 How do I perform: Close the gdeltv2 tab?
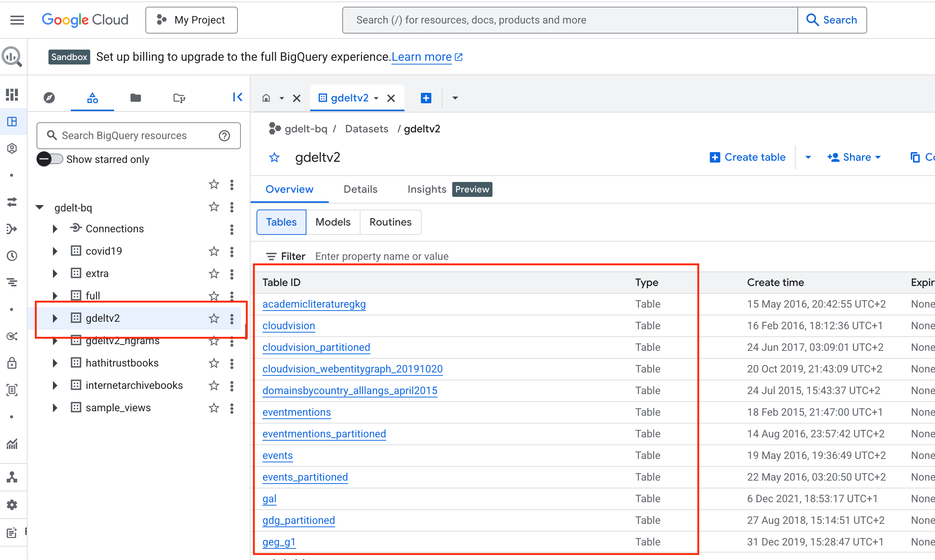tap(391, 98)
